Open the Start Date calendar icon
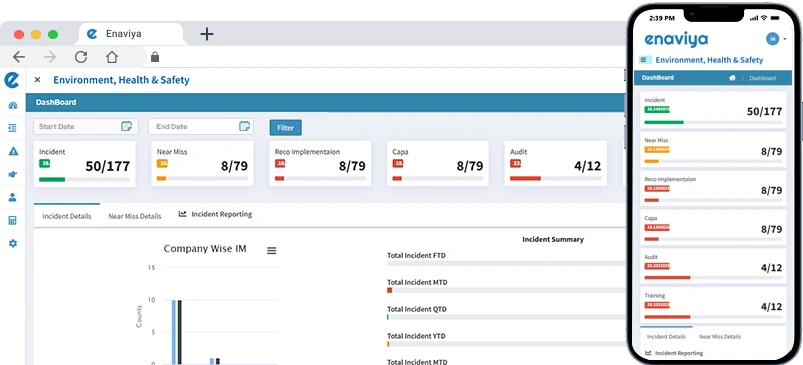 click(126, 126)
